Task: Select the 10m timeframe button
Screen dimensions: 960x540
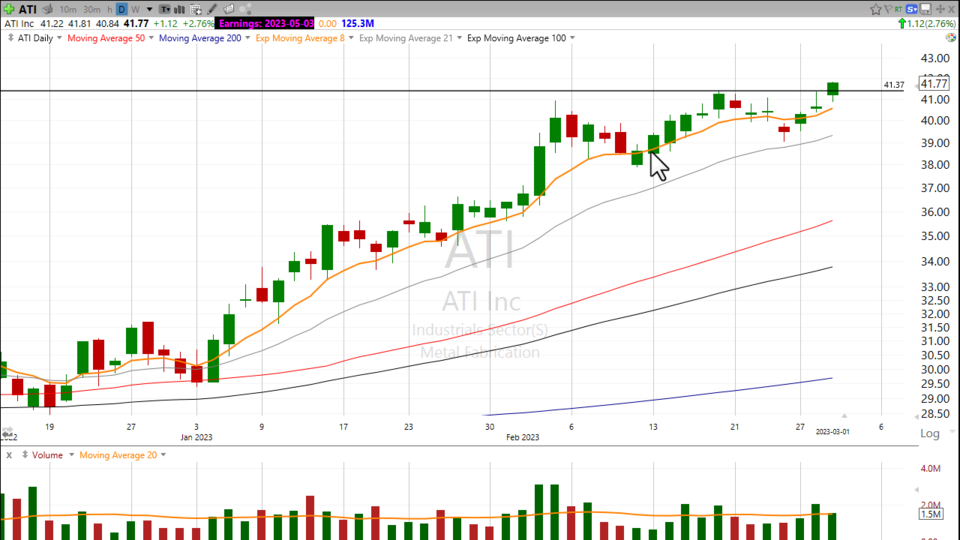Action: tap(68, 9)
